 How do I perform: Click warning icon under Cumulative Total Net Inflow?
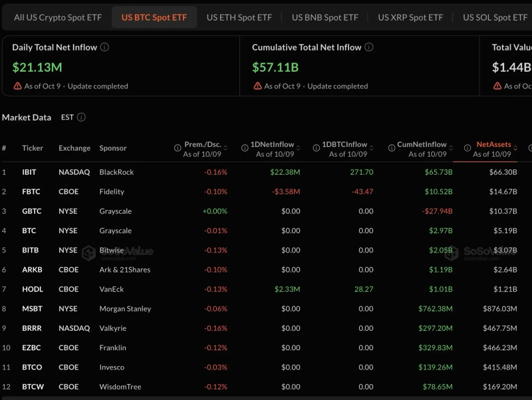(257, 86)
